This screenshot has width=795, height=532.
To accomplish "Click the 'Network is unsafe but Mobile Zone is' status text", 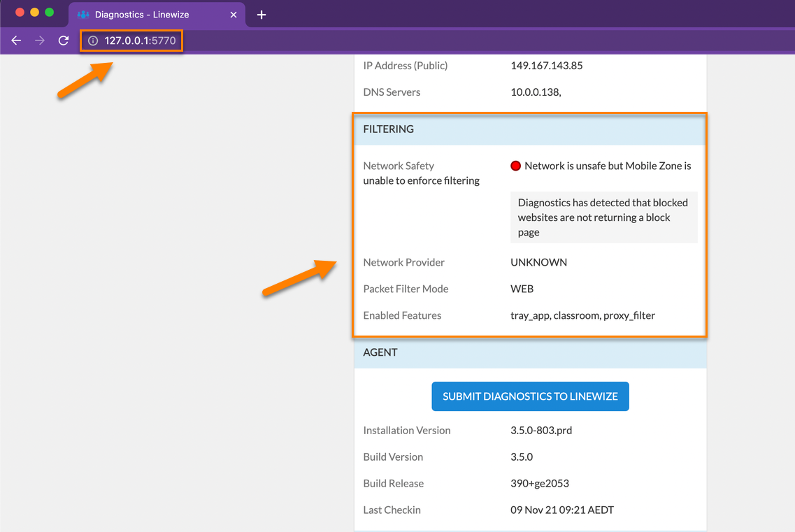I will pos(608,166).
